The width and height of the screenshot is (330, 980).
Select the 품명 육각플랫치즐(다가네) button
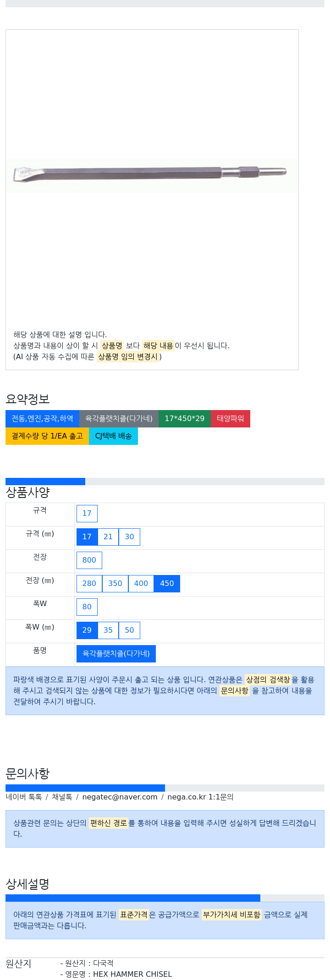[x=116, y=654]
